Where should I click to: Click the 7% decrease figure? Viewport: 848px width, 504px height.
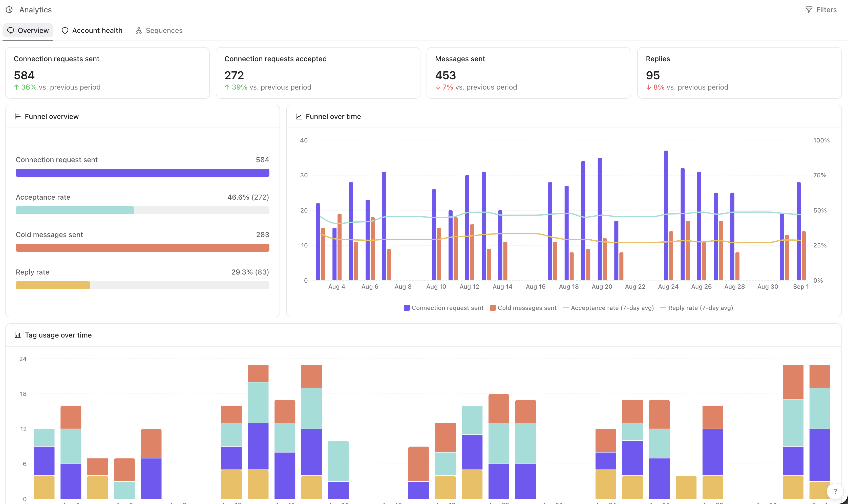[x=448, y=87]
